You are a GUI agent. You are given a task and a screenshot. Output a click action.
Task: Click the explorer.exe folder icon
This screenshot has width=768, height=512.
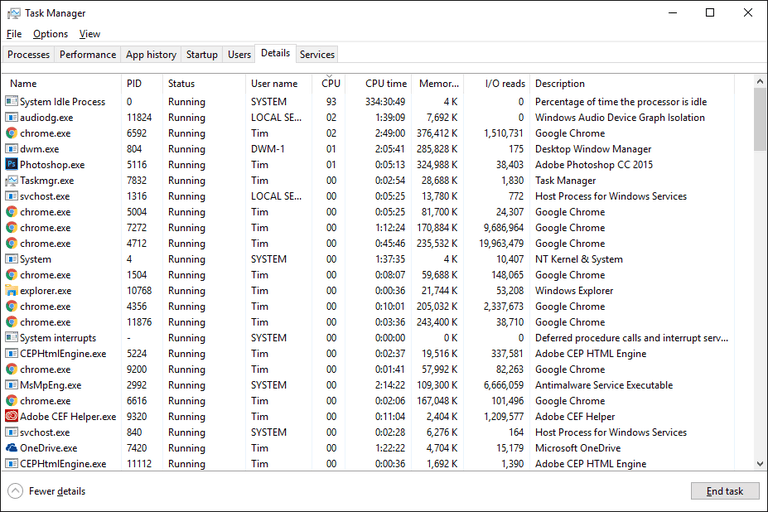point(11,290)
